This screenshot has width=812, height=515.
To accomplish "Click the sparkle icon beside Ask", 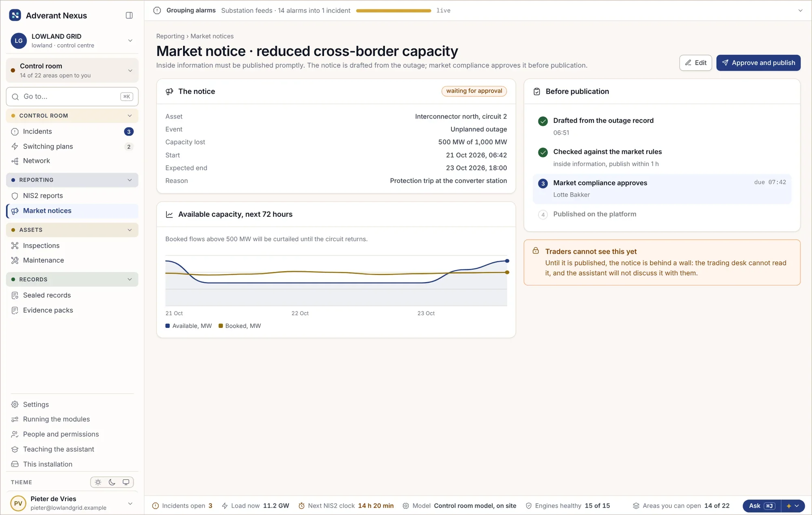I will pyautogui.click(x=789, y=506).
